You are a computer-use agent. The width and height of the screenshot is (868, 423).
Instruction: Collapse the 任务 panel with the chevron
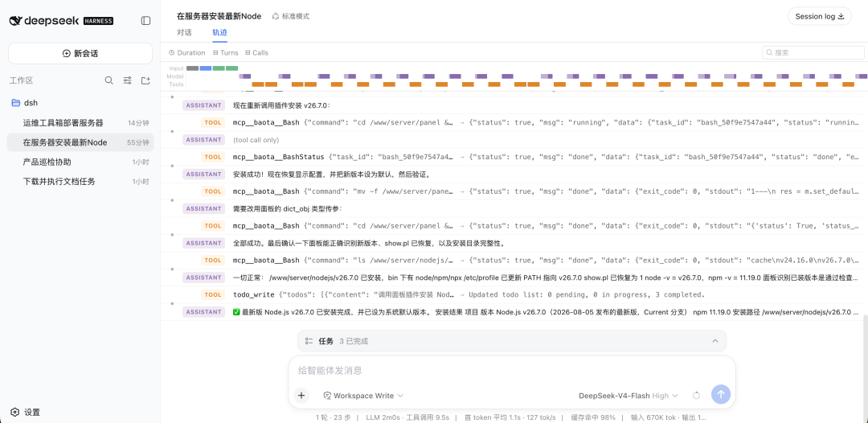point(714,341)
